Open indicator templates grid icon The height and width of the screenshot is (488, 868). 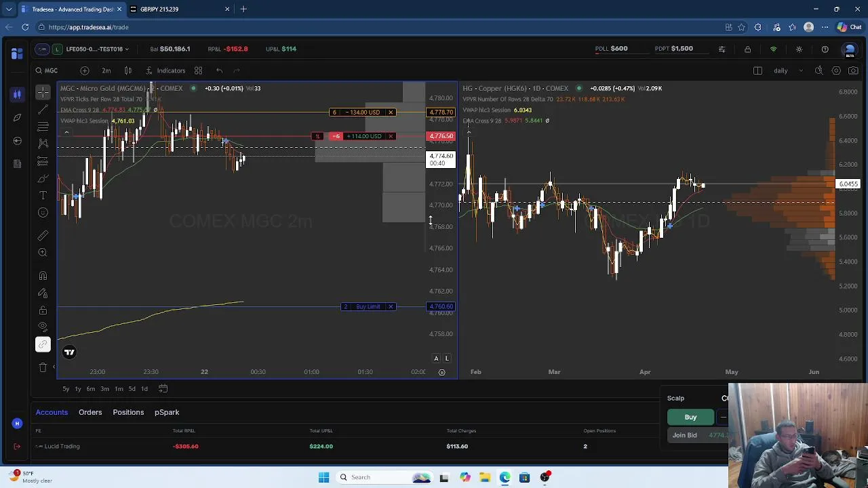pos(198,70)
